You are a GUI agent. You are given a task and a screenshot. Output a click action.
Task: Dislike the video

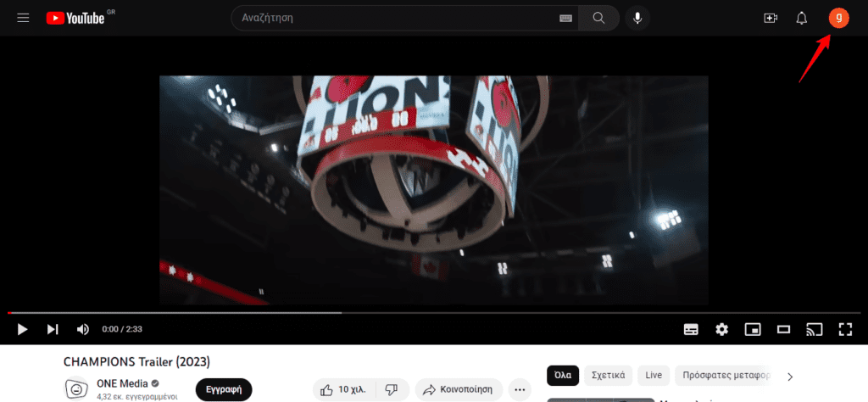coord(392,389)
